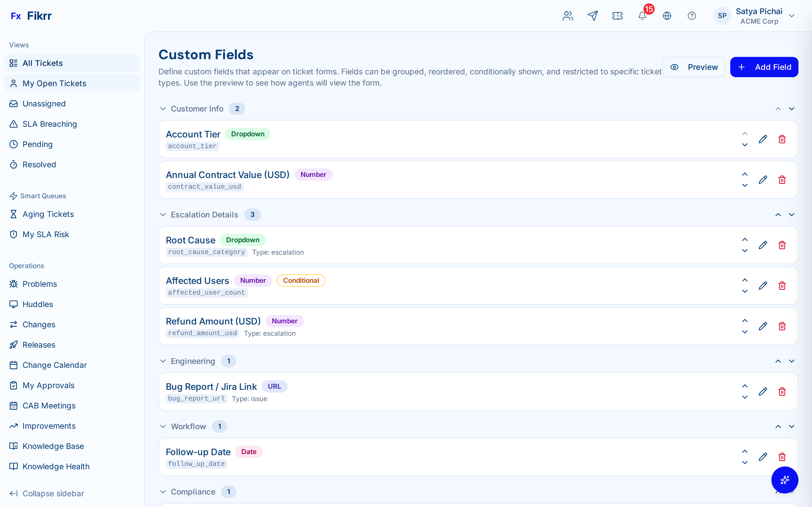Viewport: 812px width, 507px height.
Task: Click the contacts/people icon in the header
Action: point(567,16)
